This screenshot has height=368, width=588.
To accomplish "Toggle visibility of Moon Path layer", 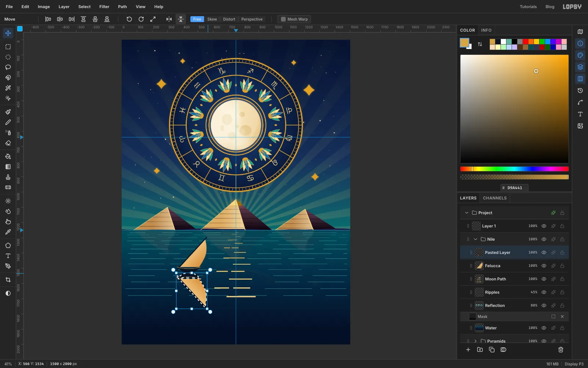I will [x=544, y=279].
